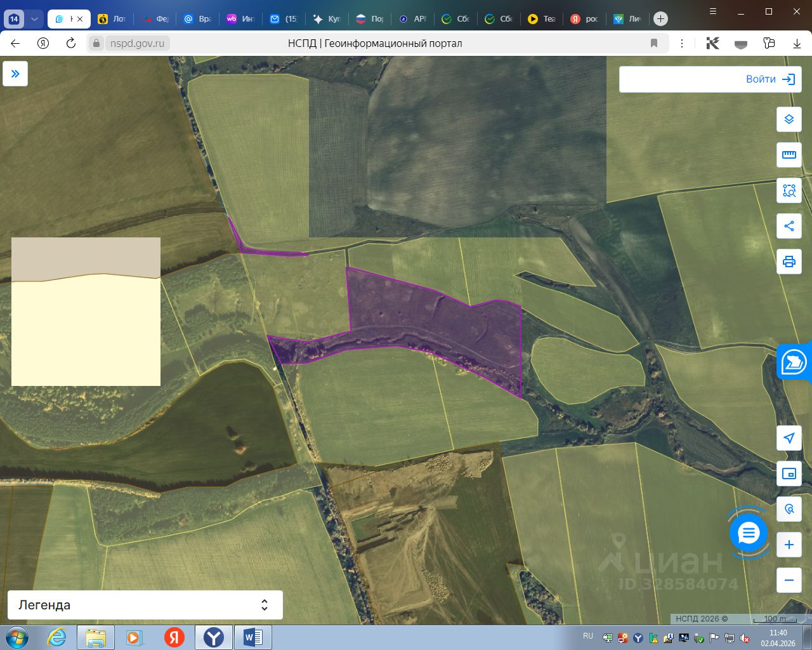This screenshot has width=812, height=650.
Task: Expand the left sidebar panel
Action: coord(15,74)
